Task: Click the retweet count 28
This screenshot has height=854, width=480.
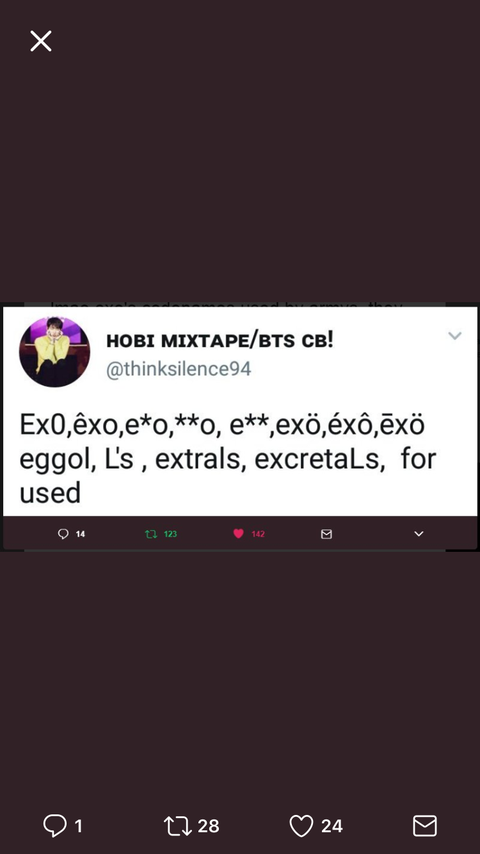Action: click(208, 826)
